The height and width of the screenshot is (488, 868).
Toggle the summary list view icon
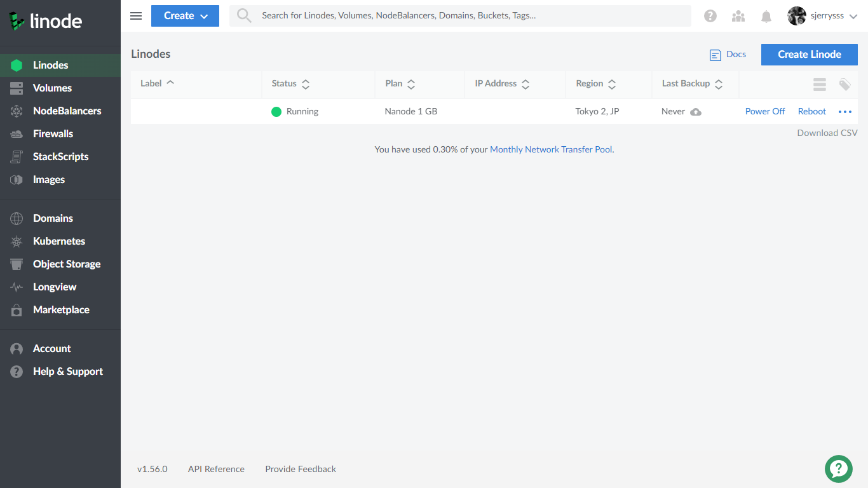pyautogui.click(x=820, y=85)
